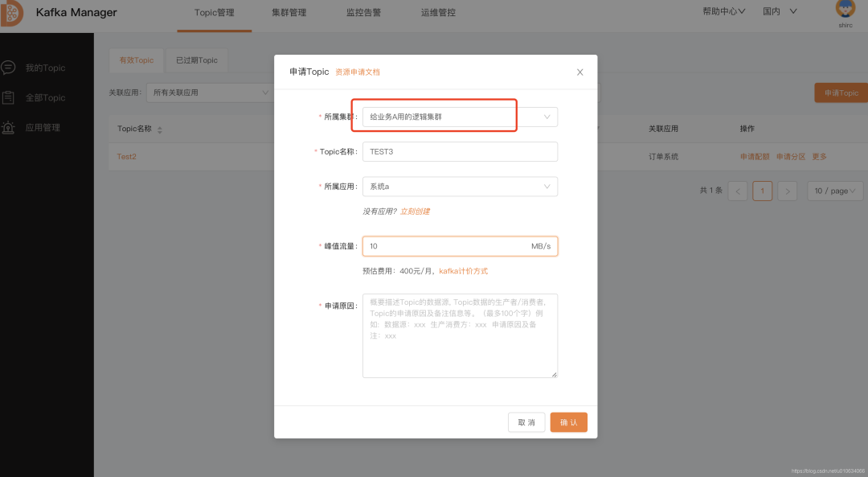Click the 申请原因 text area
The width and height of the screenshot is (868, 477).
tap(460, 334)
